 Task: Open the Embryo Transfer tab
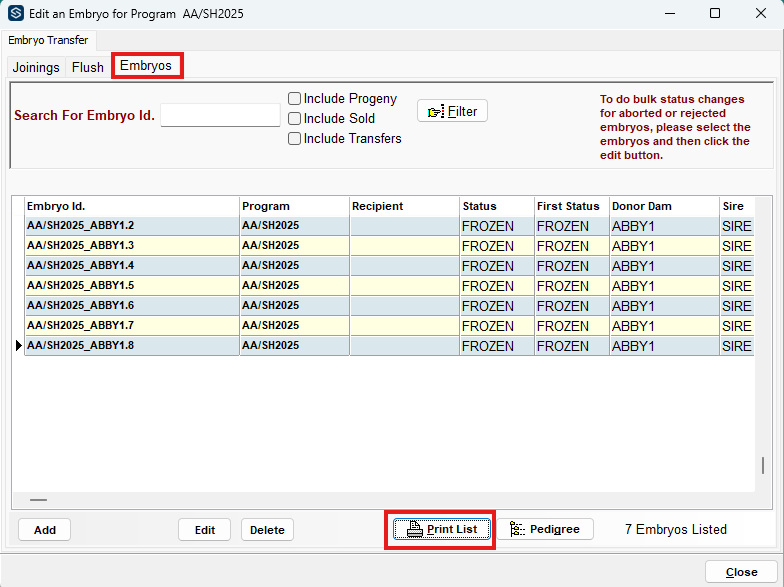click(x=48, y=40)
